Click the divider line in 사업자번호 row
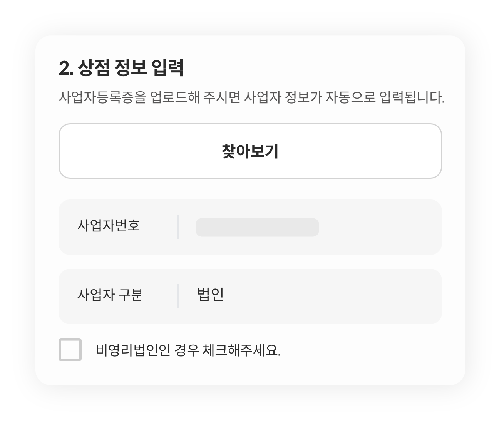The height and width of the screenshot is (424, 504). [178, 227]
